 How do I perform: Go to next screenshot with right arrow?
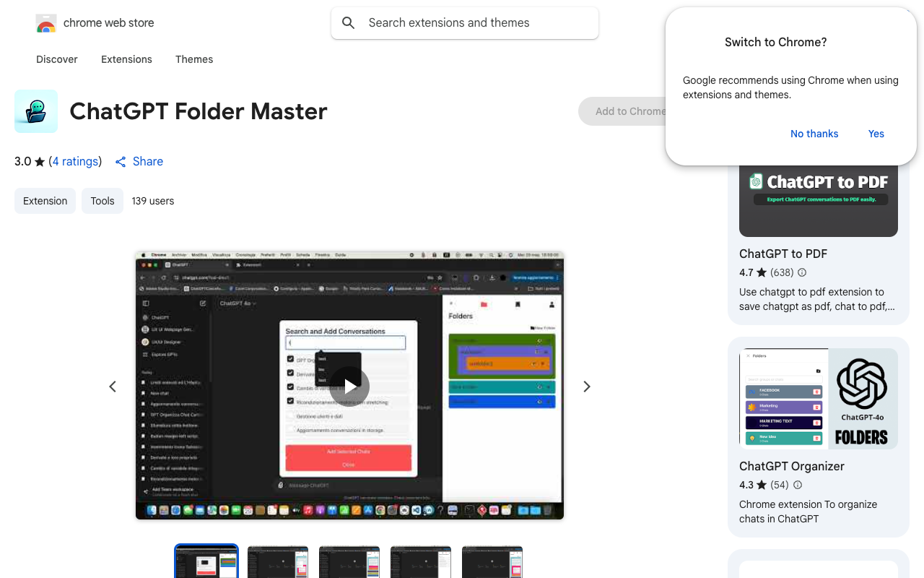click(587, 387)
